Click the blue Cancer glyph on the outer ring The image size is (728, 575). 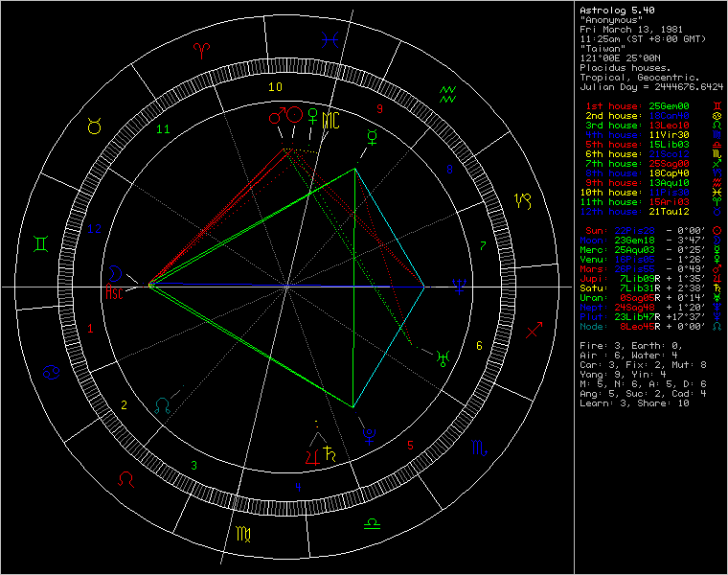[x=51, y=372]
